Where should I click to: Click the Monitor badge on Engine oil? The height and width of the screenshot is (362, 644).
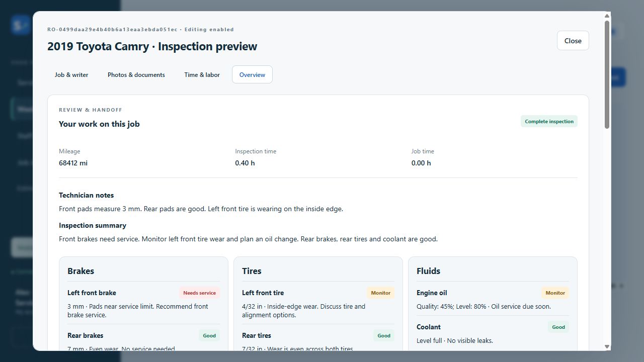point(555,293)
